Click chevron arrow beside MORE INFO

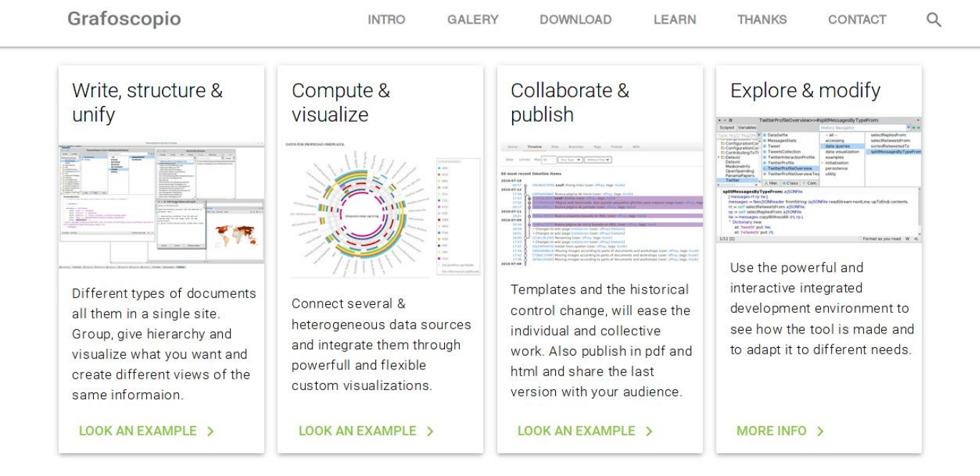coord(820,431)
